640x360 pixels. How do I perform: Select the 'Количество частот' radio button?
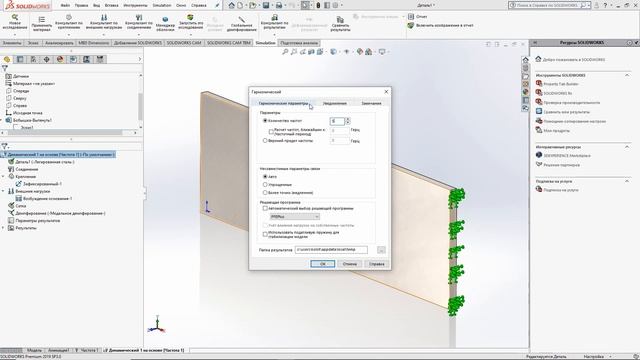pyautogui.click(x=265, y=121)
